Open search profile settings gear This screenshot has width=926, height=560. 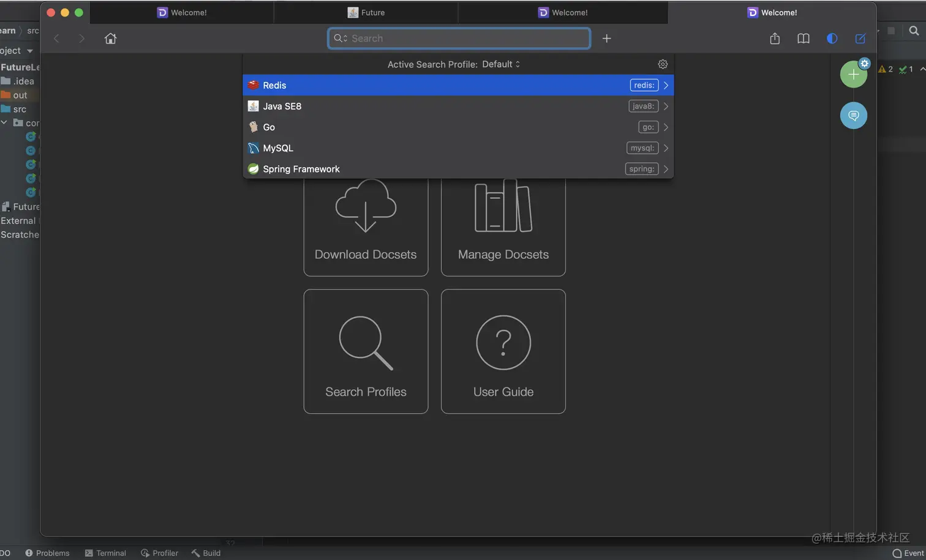(x=663, y=64)
